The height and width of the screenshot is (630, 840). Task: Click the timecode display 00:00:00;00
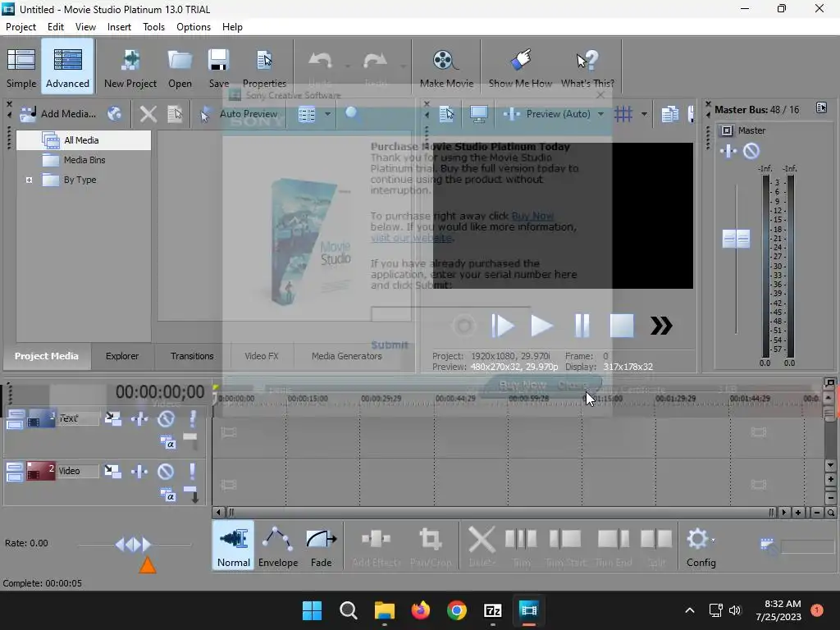[x=160, y=392]
